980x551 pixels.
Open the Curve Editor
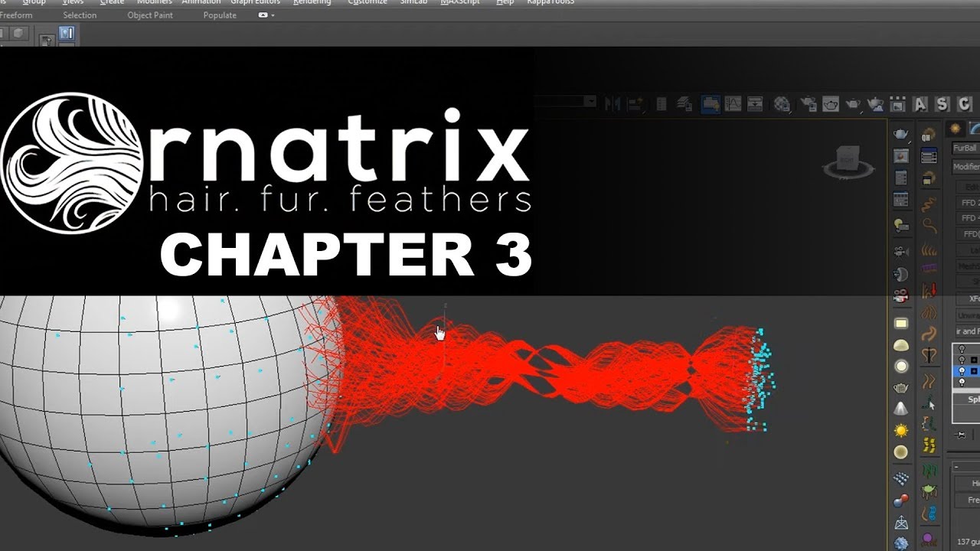point(733,103)
